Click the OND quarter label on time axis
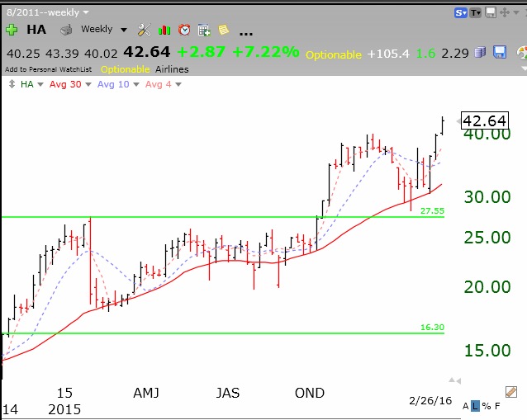The width and height of the screenshot is (527, 420). 310,393
